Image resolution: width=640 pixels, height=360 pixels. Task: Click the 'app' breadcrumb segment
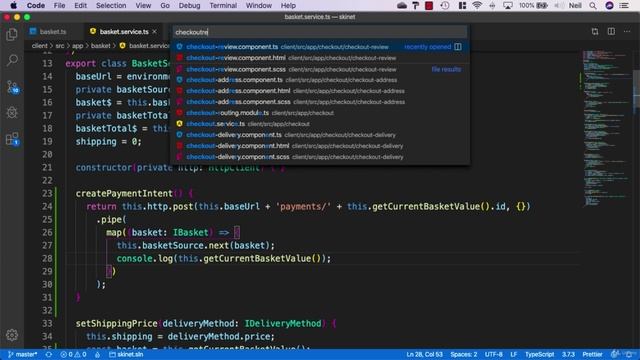click(78, 46)
